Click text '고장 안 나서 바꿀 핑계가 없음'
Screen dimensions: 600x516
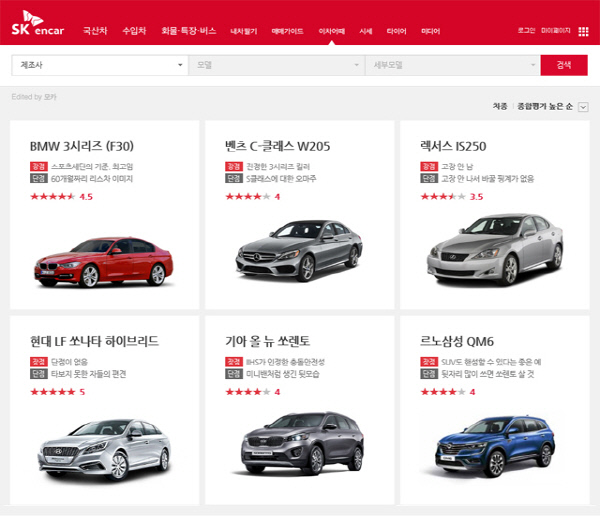click(x=488, y=179)
